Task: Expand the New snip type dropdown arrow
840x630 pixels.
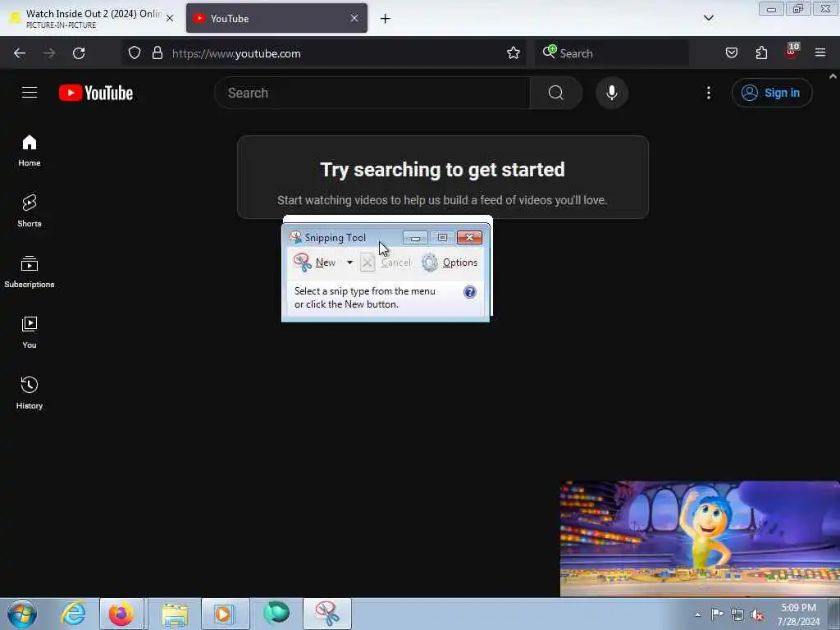Action: point(349,262)
